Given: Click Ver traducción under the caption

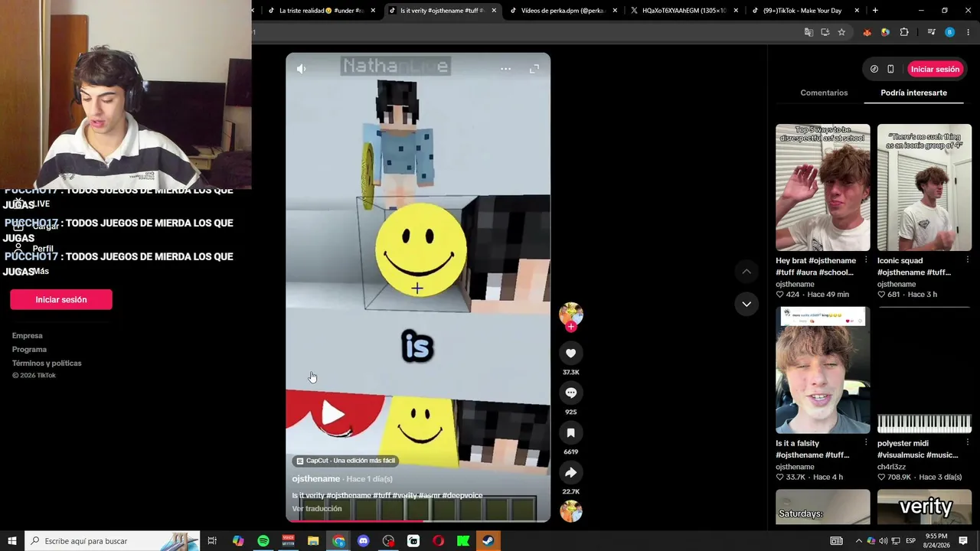Looking at the screenshot, I should [x=316, y=509].
